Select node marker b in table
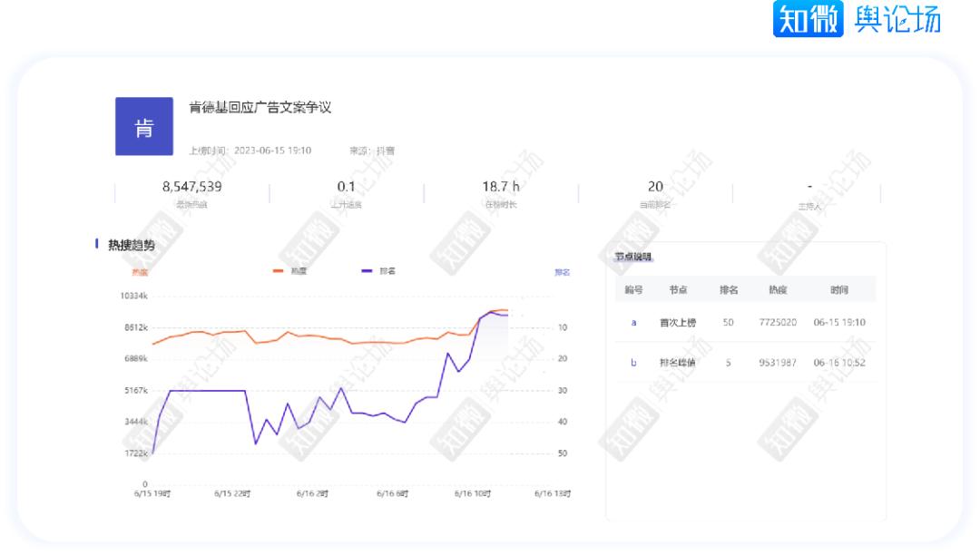Screen dimensions: 980x555 click(x=633, y=363)
